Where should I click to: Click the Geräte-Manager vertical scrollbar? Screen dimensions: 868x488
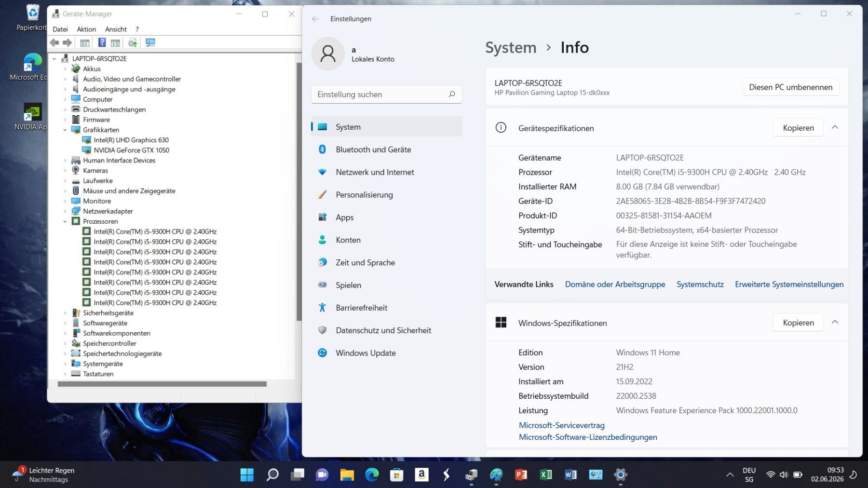(x=298, y=191)
